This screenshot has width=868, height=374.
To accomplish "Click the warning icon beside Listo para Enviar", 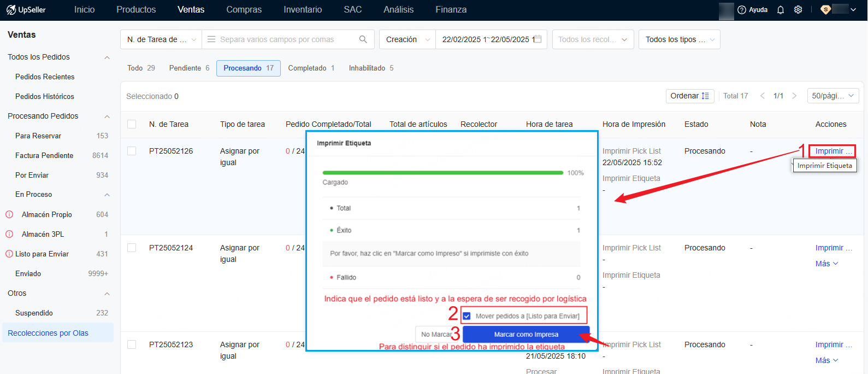I will (x=9, y=254).
